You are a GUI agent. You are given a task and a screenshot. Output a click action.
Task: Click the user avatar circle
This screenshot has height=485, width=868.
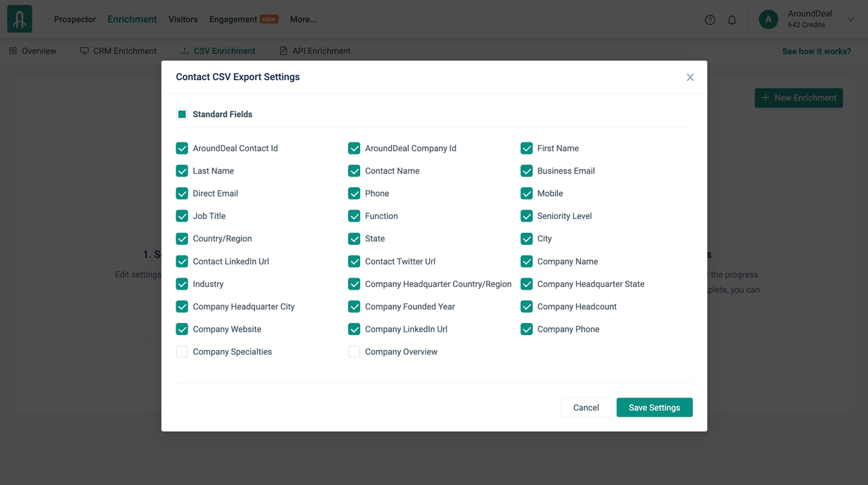pyautogui.click(x=768, y=20)
